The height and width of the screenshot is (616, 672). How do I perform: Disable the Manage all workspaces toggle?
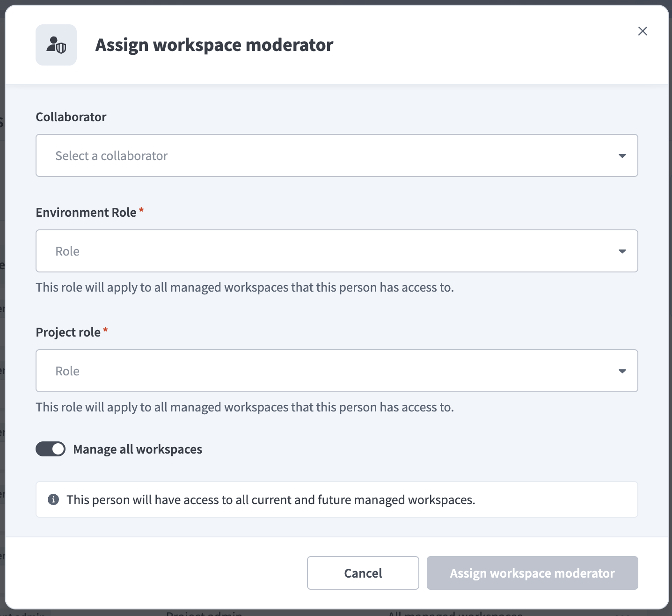tap(50, 449)
